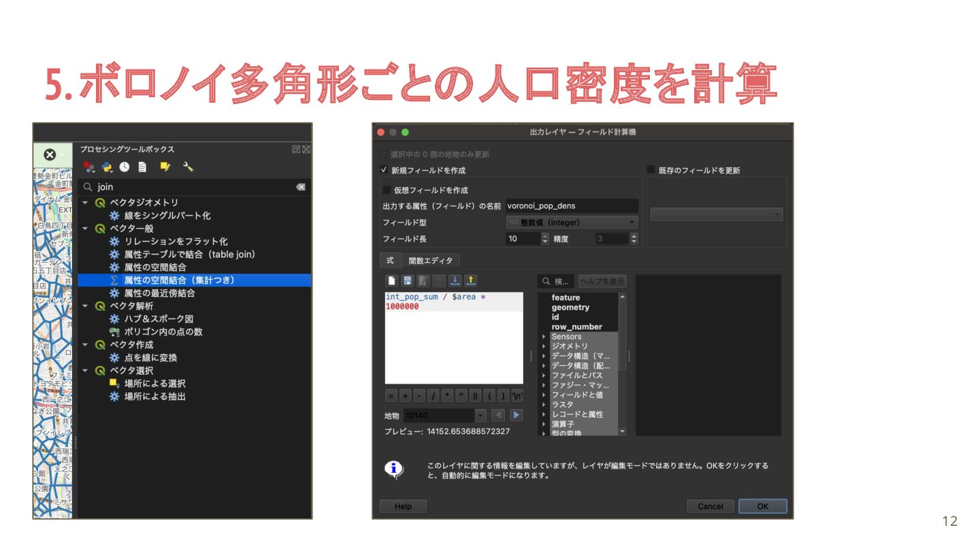Screen dimensions: 980x551
Task: Switch to the 関数エディタ tab
Action: [431, 260]
